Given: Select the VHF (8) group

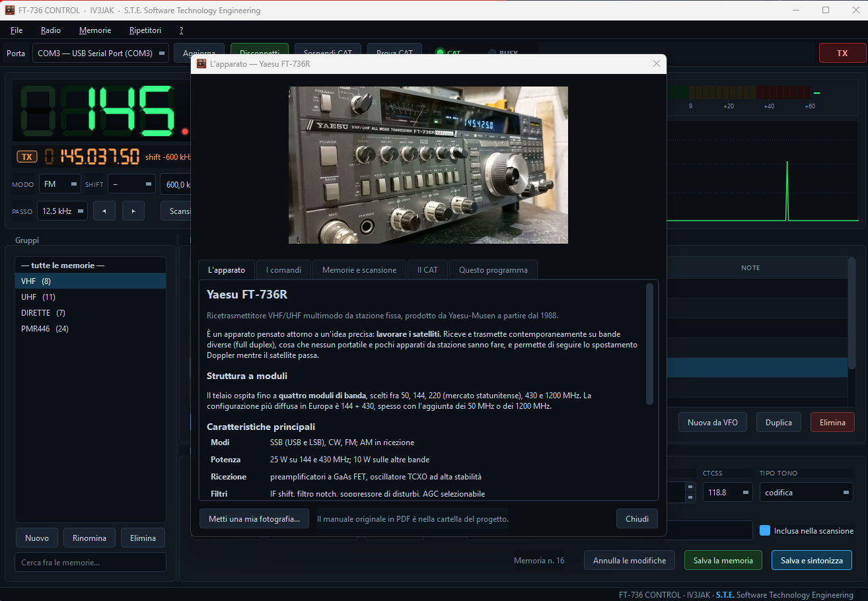Looking at the screenshot, I should click(90, 281).
